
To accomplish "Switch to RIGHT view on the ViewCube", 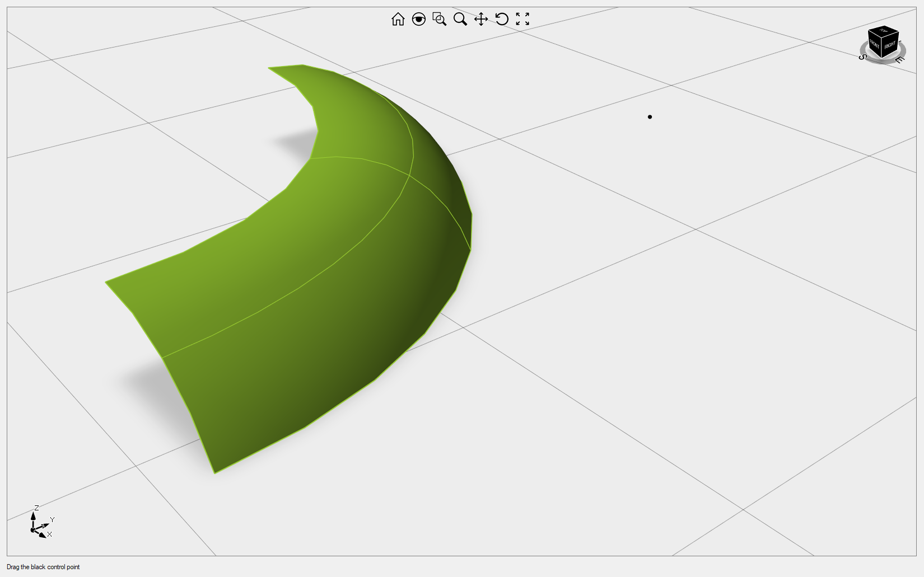I will click(890, 45).
